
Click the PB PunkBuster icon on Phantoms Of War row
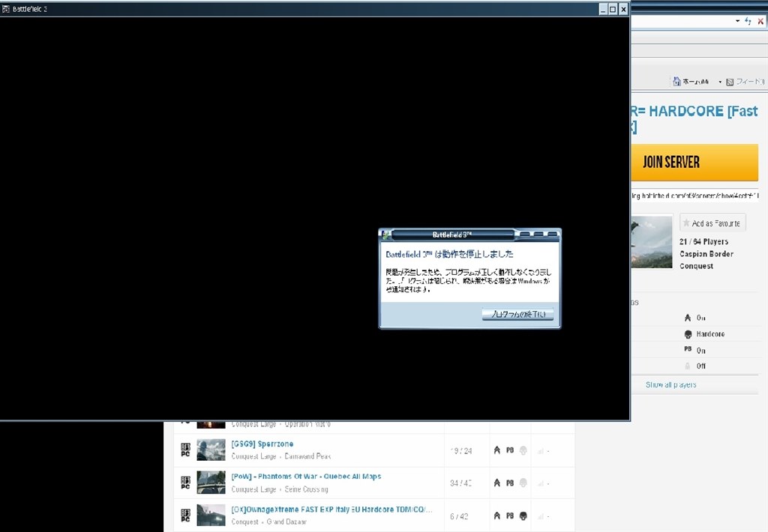click(x=510, y=483)
